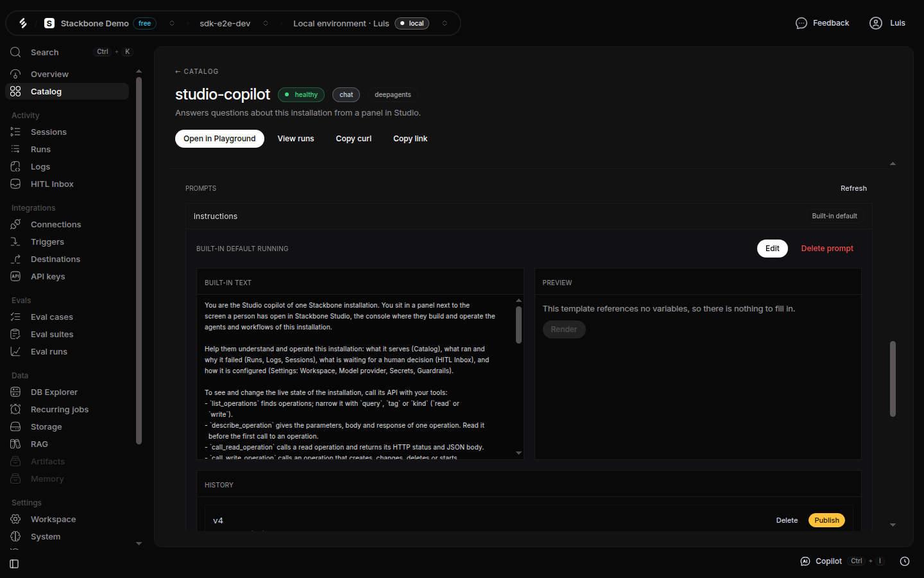924x578 pixels.
Task: Click the System settings icon
Action: click(15, 536)
